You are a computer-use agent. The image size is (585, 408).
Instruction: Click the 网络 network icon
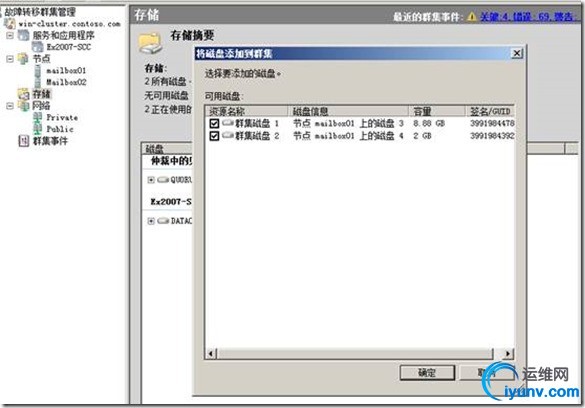coord(23,106)
